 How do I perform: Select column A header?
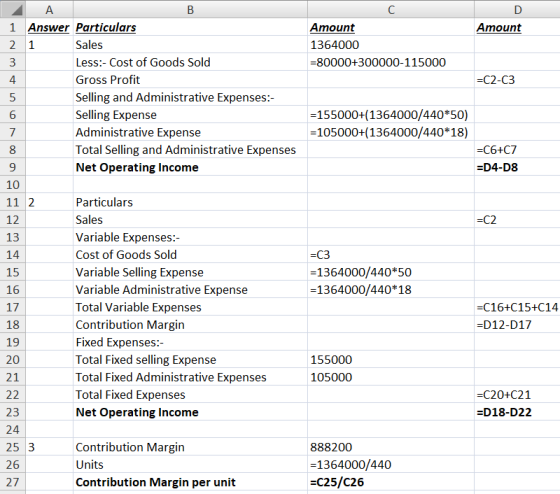click(x=49, y=9)
